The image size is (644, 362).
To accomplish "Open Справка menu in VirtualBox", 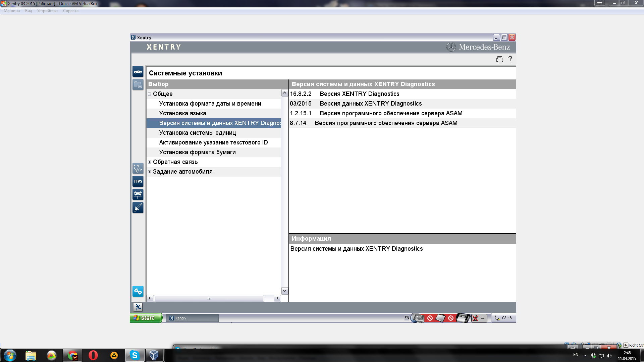I will 71,11.
